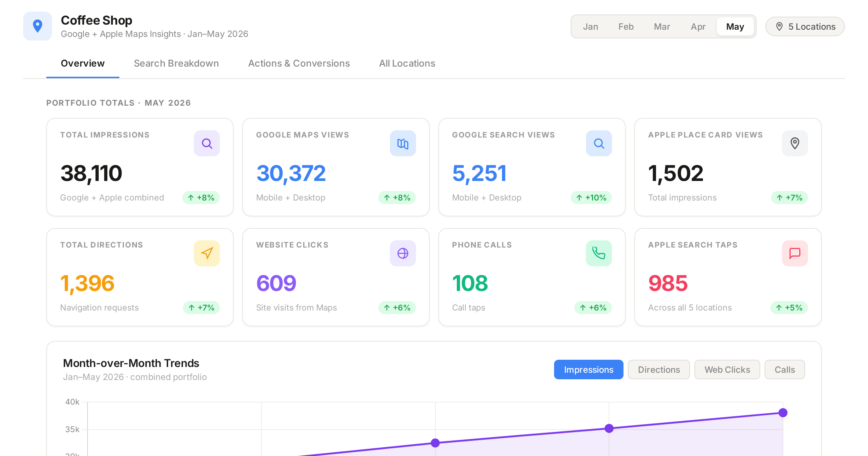Show Directions in the trends chart
The height and width of the screenshot is (456, 868).
[659, 370]
